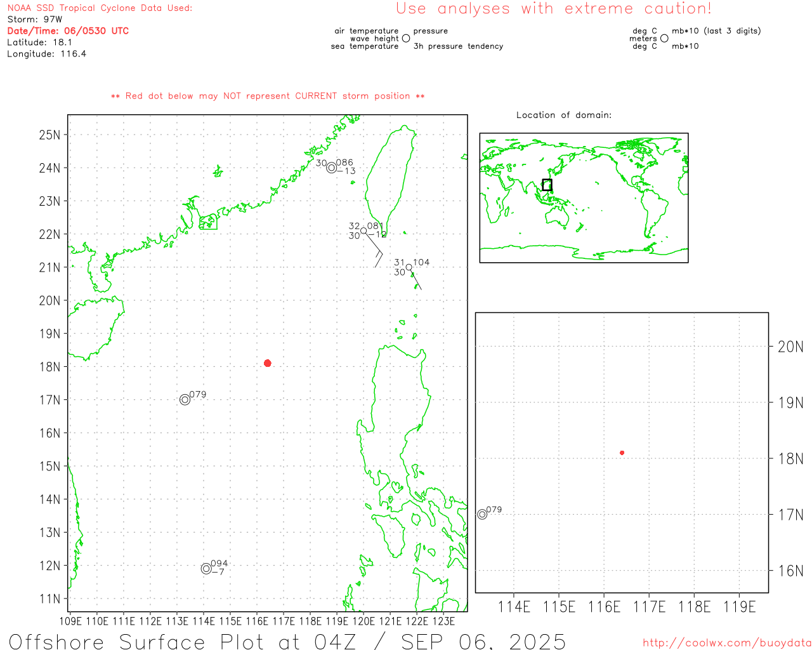Click the 'Location of domain:' label
The image size is (812, 650).
point(564,115)
